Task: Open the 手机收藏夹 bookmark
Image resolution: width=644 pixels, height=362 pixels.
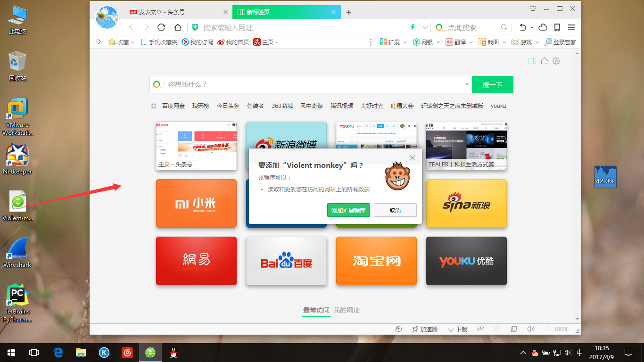Action: 159,42
